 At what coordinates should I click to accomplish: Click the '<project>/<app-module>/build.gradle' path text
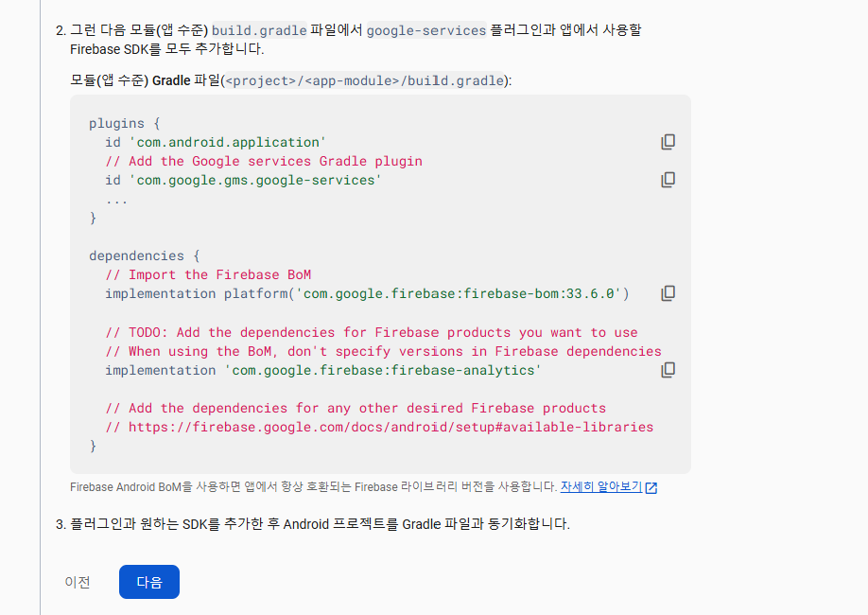pyautogui.click(x=364, y=80)
